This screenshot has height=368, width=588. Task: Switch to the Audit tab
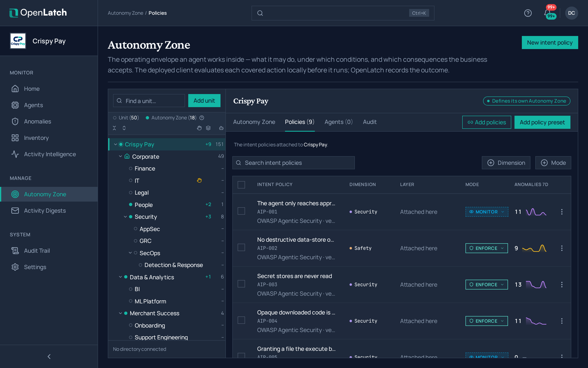pos(370,122)
